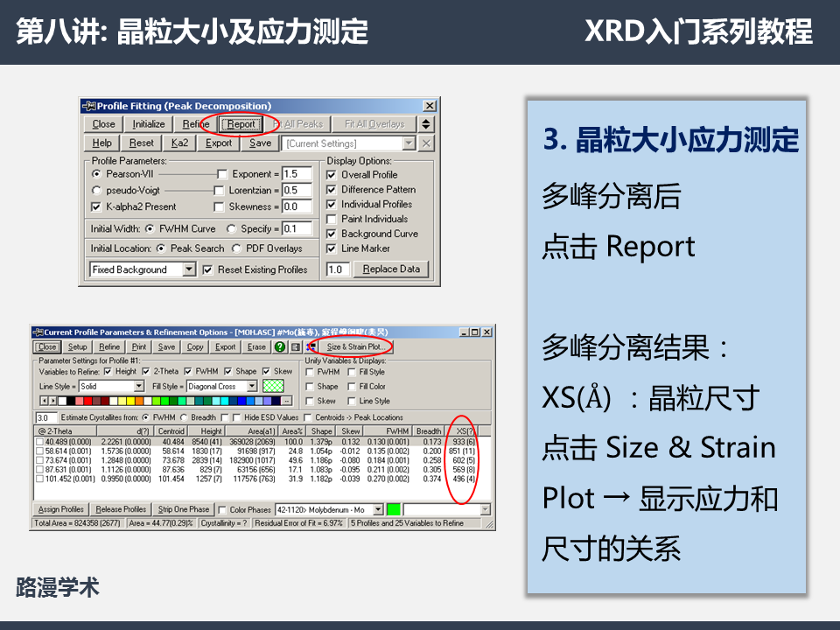Click the 1.0 field beside Replace Data
The height and width of the screenshot is (630, 840).
(x=338, y=269)
